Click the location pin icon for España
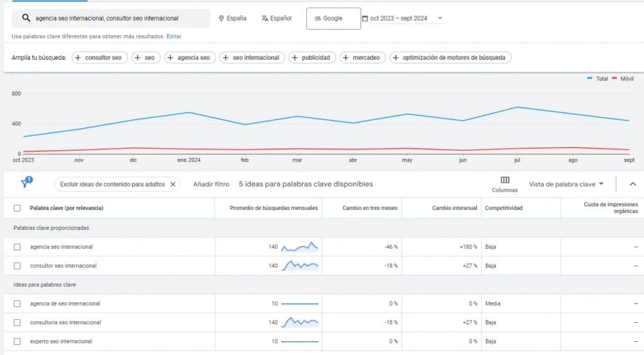 point(221,18)
